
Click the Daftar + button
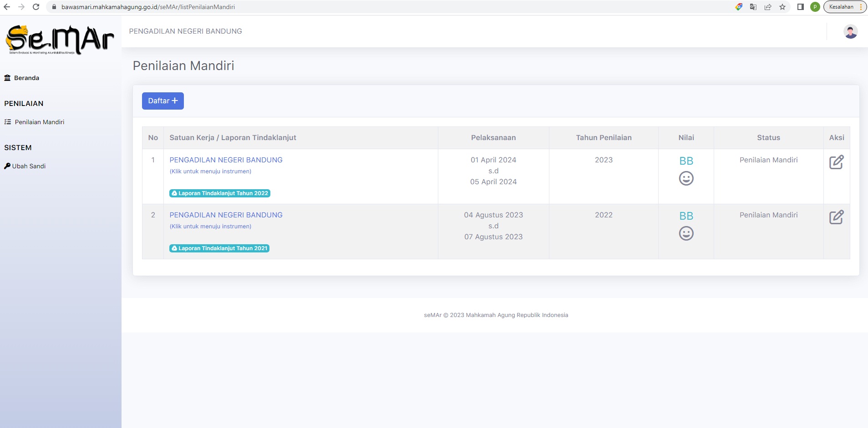[162, 101]
